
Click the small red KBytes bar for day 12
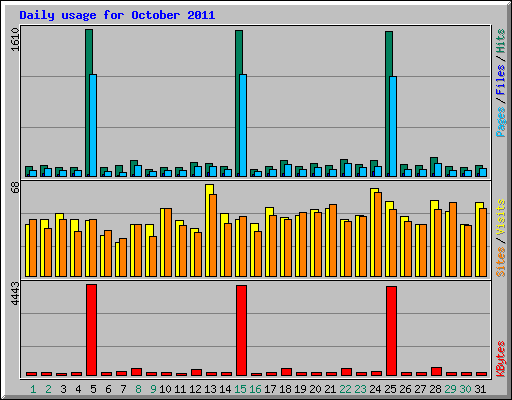click(x=196, y=372)
